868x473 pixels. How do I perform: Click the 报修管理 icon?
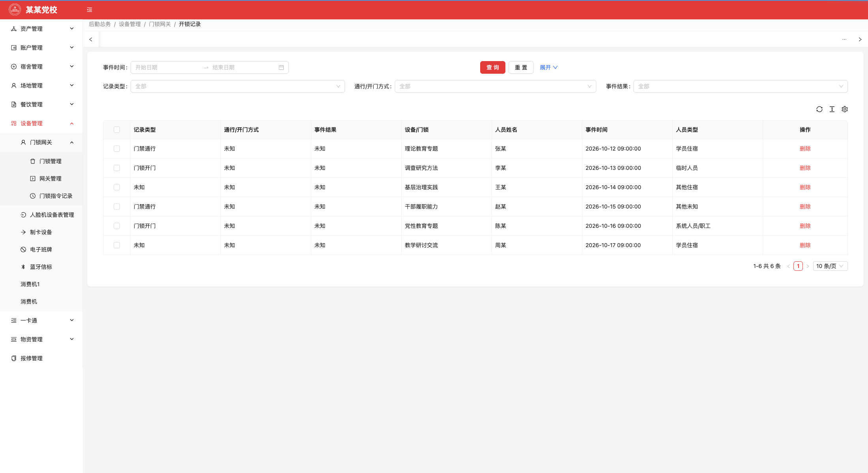point(14,358)
